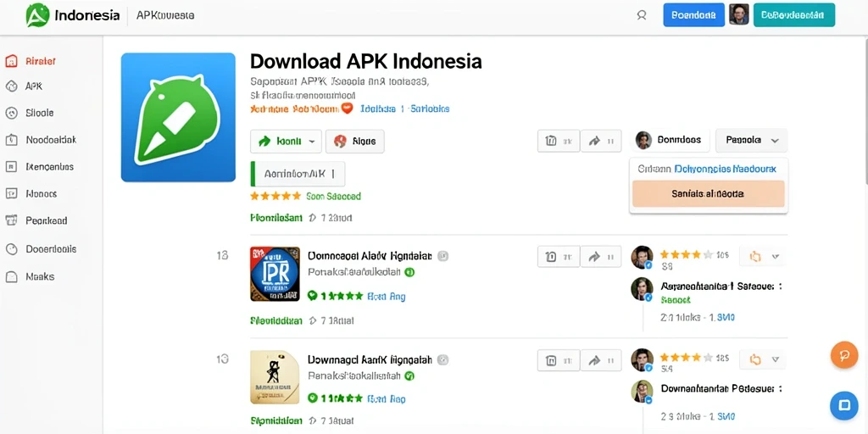Click info badge after the gold-icon app title
This screenshot has width=868, height=434.
point(442,359)
